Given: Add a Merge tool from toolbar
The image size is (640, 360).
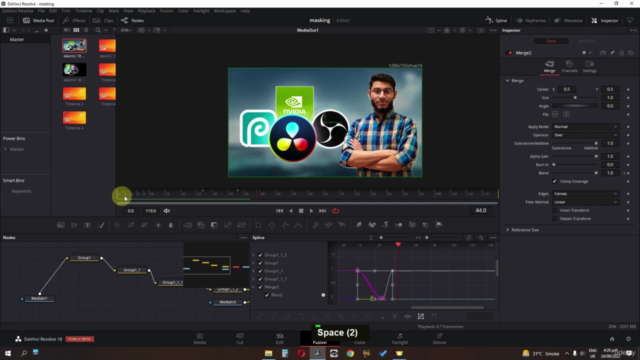Looking at the screenshot, I should (188, 225).
